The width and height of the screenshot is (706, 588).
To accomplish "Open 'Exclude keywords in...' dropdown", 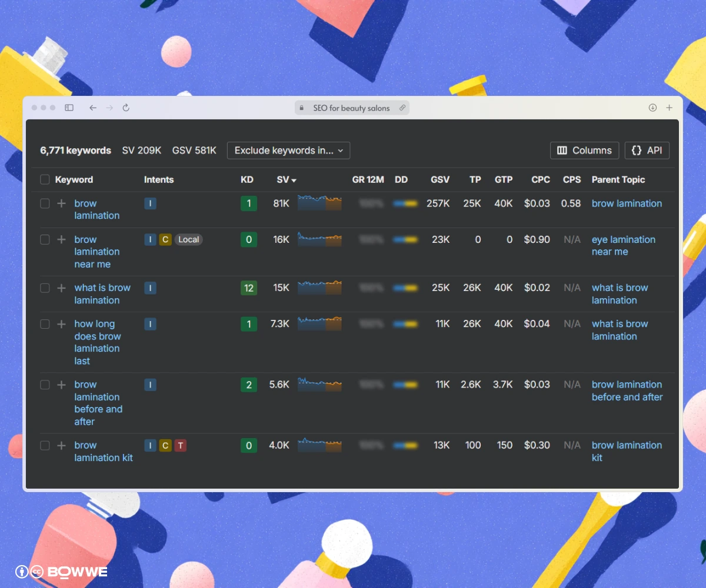I will tap(288, 151).
